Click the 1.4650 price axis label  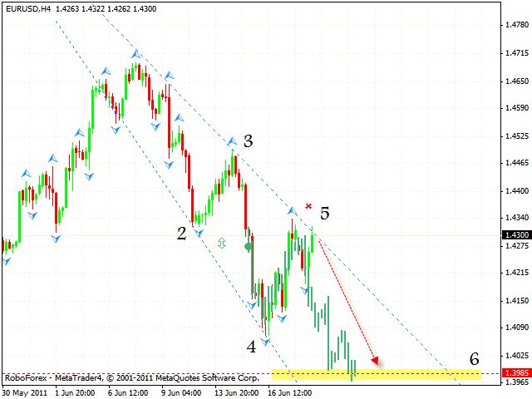(x=517, y=81)
